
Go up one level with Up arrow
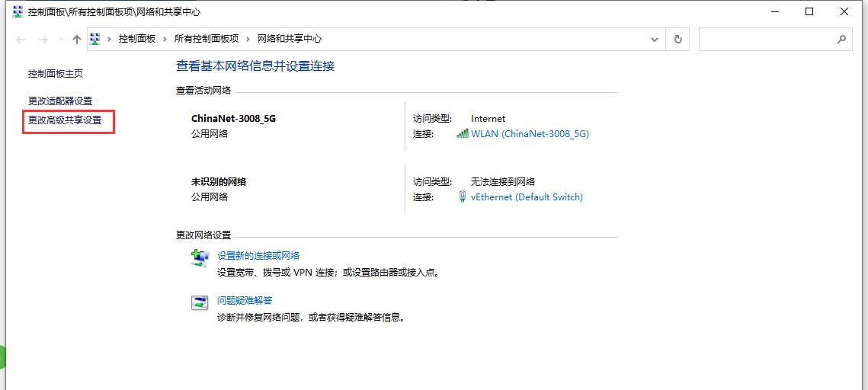77,40
